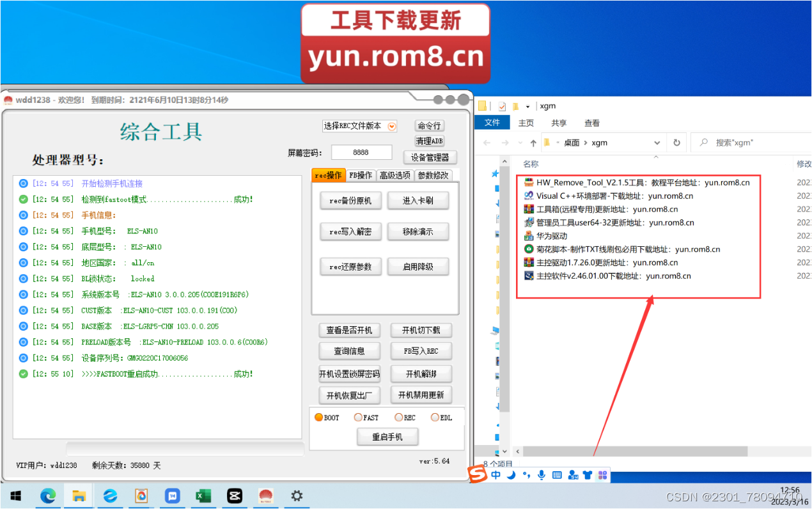The height and width of the screenshot is (509, 812).
Task: Open the HW_Remove_Tool_V2.1.5 file icon
Action: coord(529,182)
